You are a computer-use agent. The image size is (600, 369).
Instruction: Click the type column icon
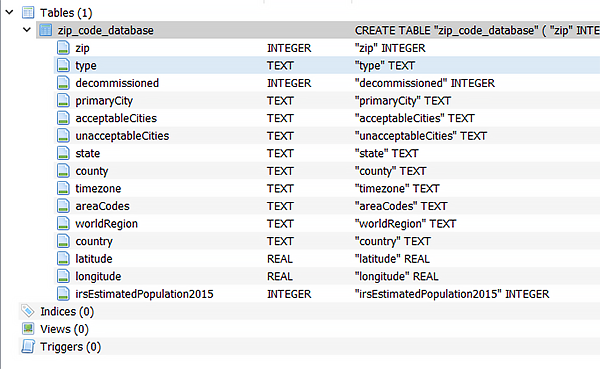63,65
